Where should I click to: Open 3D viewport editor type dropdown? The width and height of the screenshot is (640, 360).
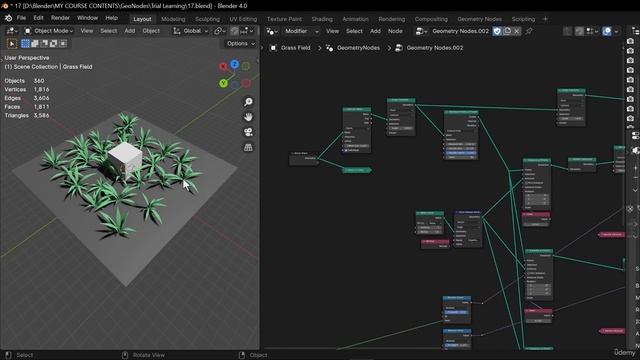point(11,31)
